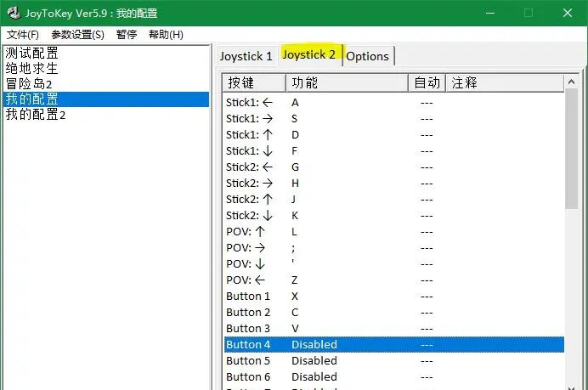Select the Stick2 up arrow row
The width and height of the screenshot is (588, 390).
pos(394,199)
